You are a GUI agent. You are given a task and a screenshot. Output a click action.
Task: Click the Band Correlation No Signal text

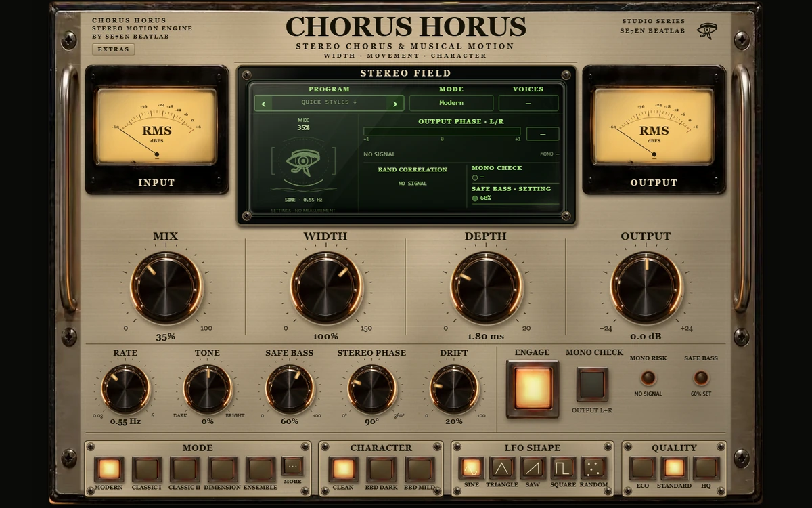413,184
